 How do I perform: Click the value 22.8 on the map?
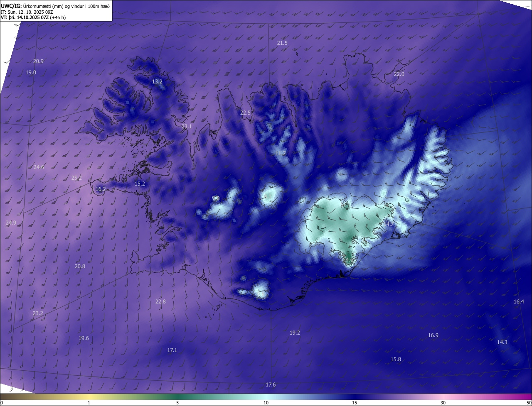[x=160, y=302]
